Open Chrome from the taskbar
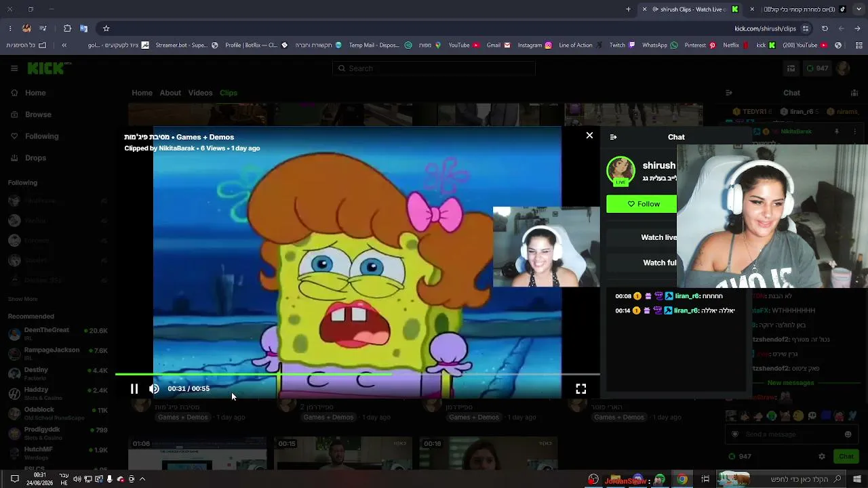The height and width of the screenshot is (488, 868). click(682, 479)
